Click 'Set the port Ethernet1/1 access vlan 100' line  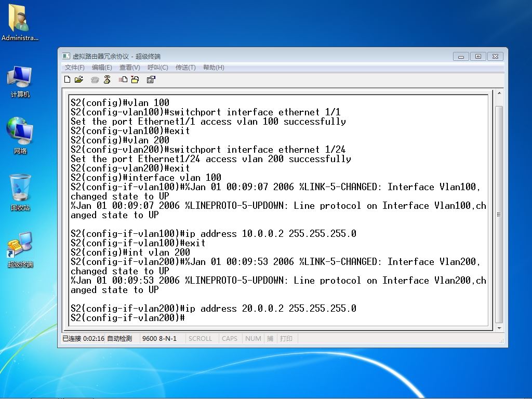(x=208, y=121)
